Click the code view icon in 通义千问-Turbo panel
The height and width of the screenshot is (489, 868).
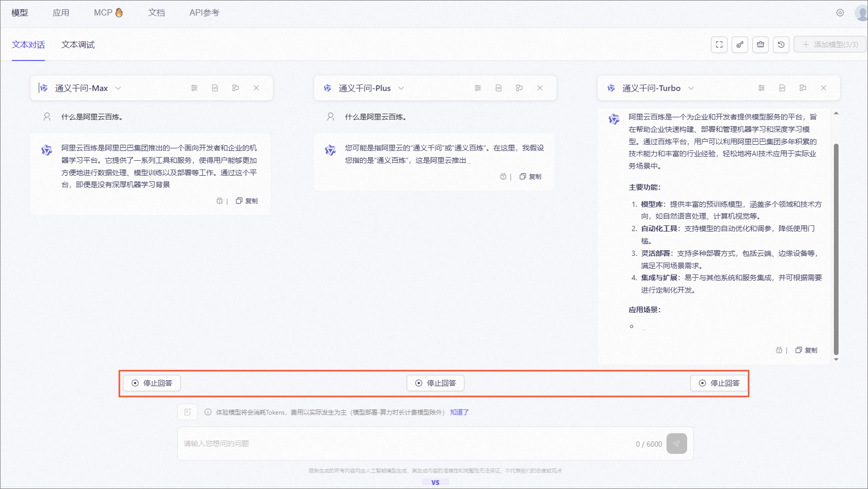click(782, 88)
